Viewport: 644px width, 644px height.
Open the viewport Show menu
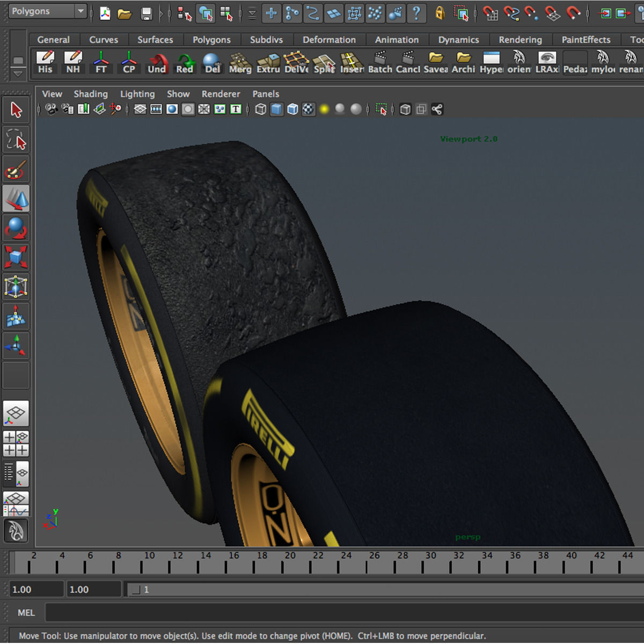[178, 94]
